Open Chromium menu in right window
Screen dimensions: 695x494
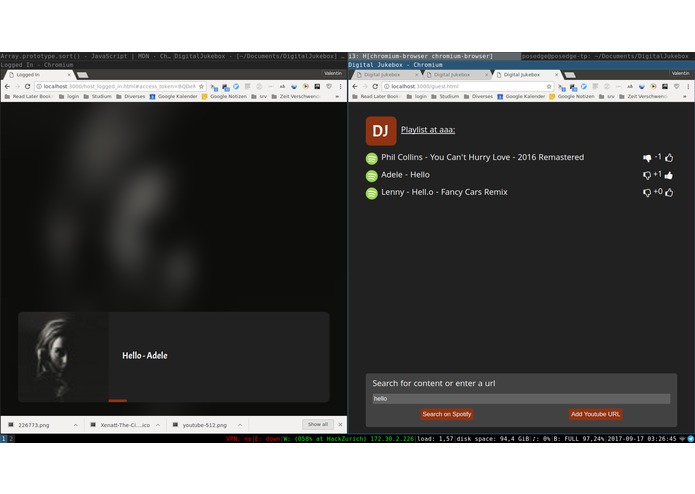click(688, 86)
